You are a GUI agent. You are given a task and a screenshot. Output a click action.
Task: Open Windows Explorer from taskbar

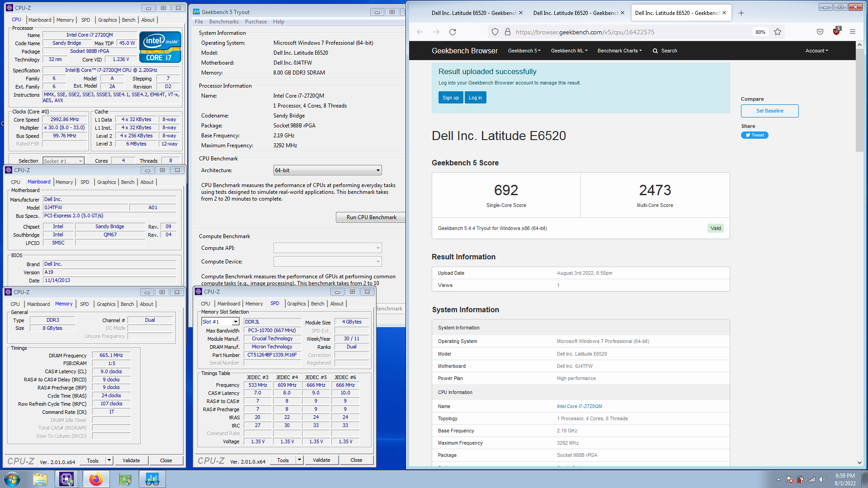click(x=40, y=479)
